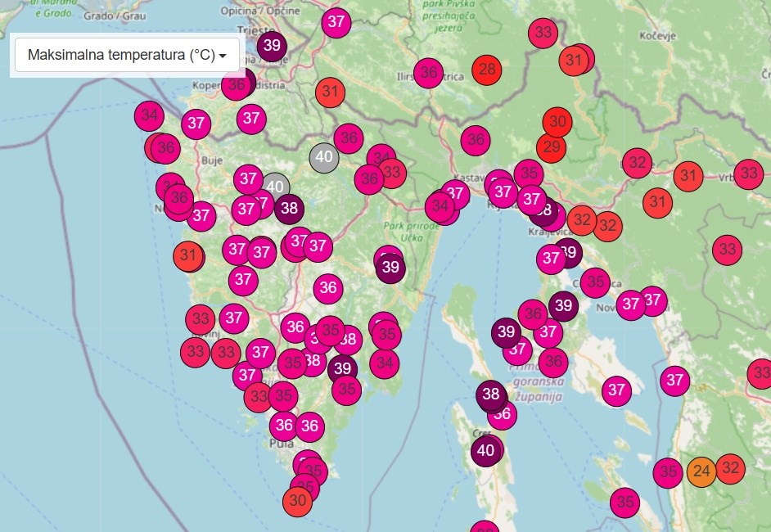Select the 35 marker over the Crikvenica label
The width and height of the screenshot is (771, 532).
click(x=596, y=282)
